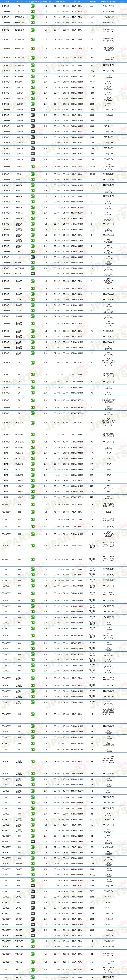This screenshot has width=127, height=980.
Task: Select the ULYSSE model cell in the RFN row
Action: click(x=19, y=497)
